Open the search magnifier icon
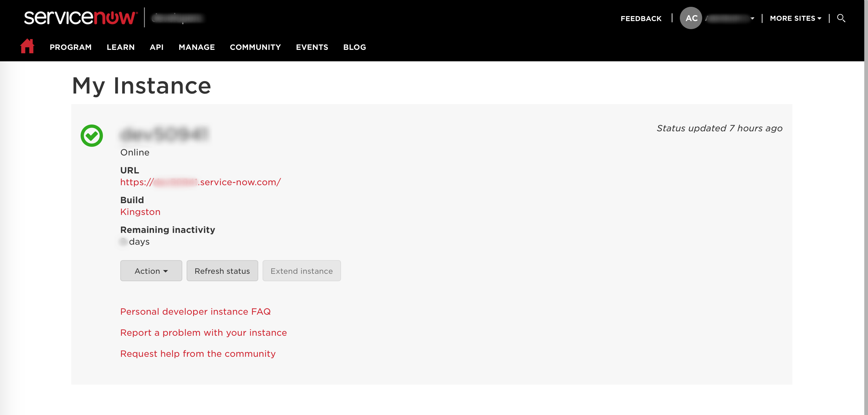 click(x=841, y=18)
